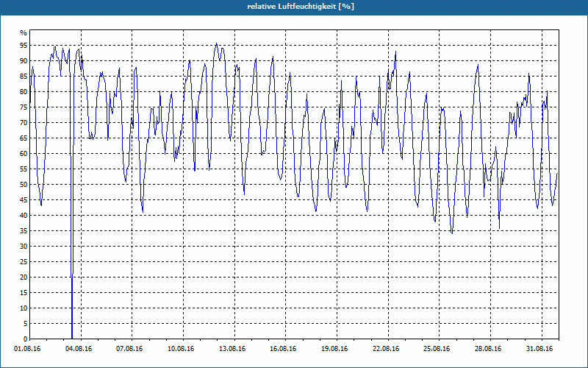Select the x-axis date label 13.08.16

coord(232,349)
